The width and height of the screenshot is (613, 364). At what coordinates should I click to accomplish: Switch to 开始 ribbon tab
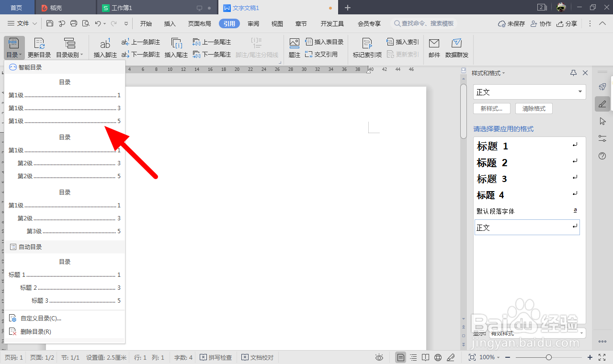[x=146, y=23]
